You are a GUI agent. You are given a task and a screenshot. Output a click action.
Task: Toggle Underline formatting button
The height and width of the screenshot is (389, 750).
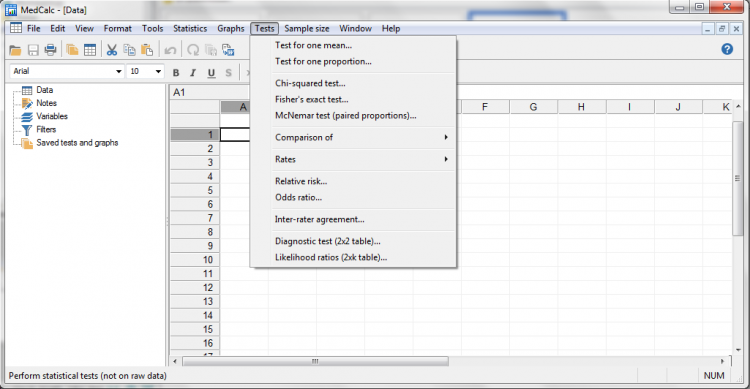[x=211, y=73]
